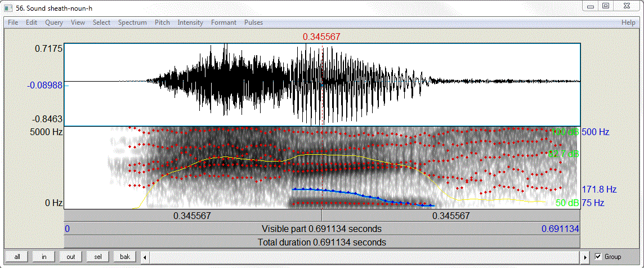
Task: Click the right scroll arrow of horizontal scrollbar
Action: [585, 257]
